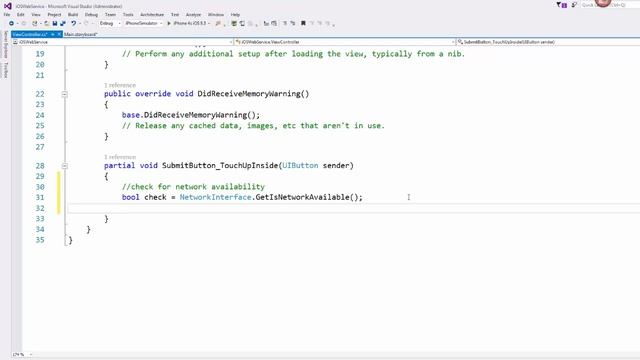Open the Help menu
The height and width of the screenshot is (360, 640).
(235, 15)
